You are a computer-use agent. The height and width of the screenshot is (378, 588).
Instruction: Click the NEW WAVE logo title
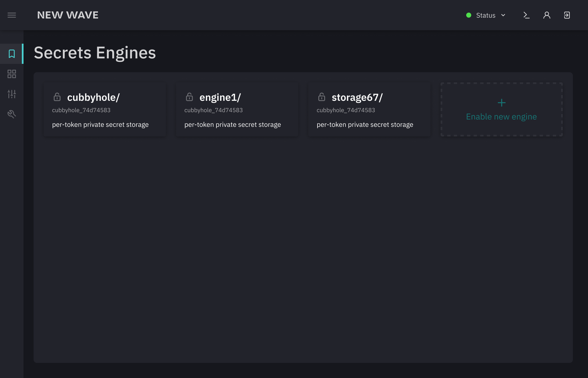click(x=68, y=15)
